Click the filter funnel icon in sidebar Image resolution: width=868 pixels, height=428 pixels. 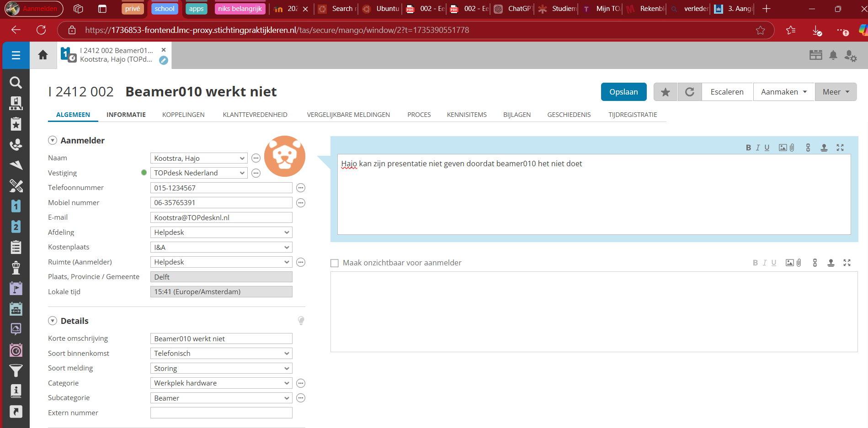click(16, 370)
